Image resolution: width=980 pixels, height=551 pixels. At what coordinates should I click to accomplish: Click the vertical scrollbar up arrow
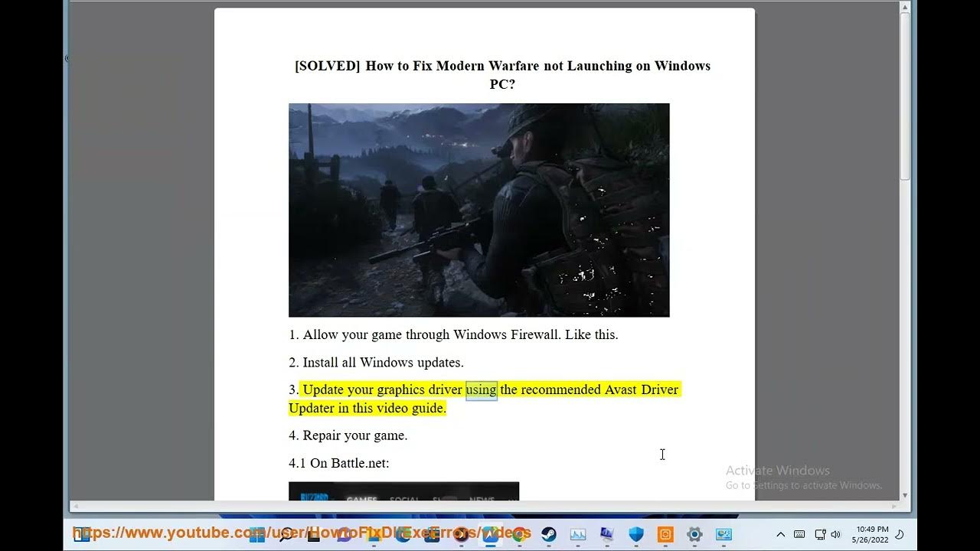[905, 7]
